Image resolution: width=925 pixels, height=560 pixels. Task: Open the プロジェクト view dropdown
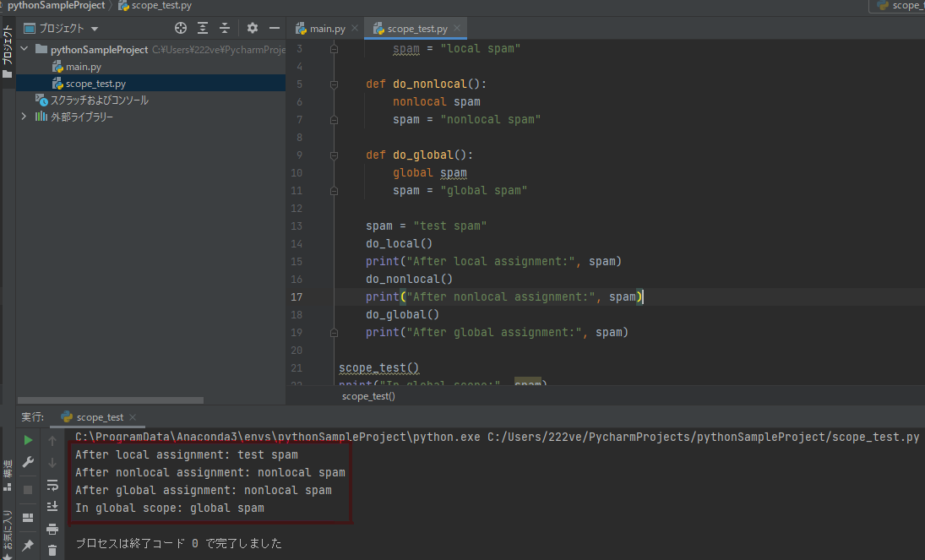[95, 29]
